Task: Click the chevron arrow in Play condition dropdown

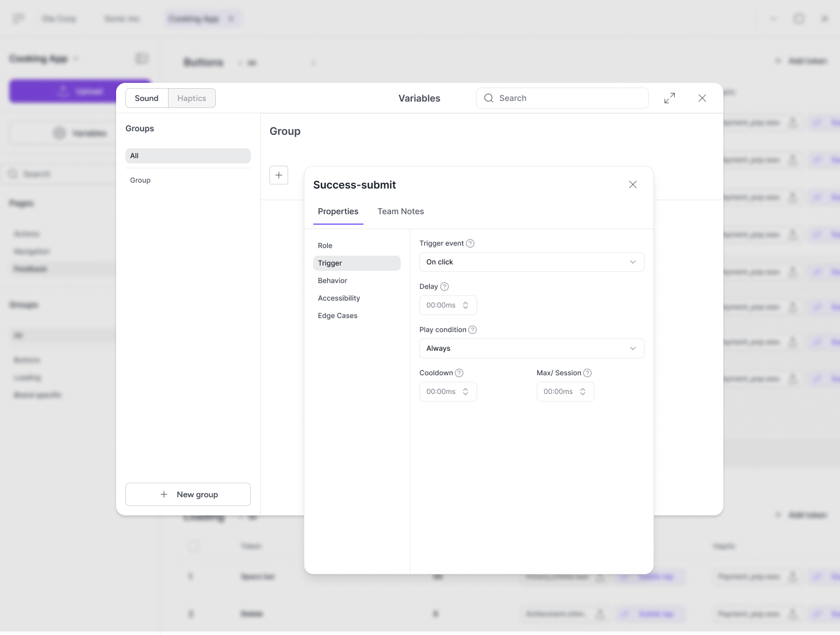Action: click(x=633, y=348)
